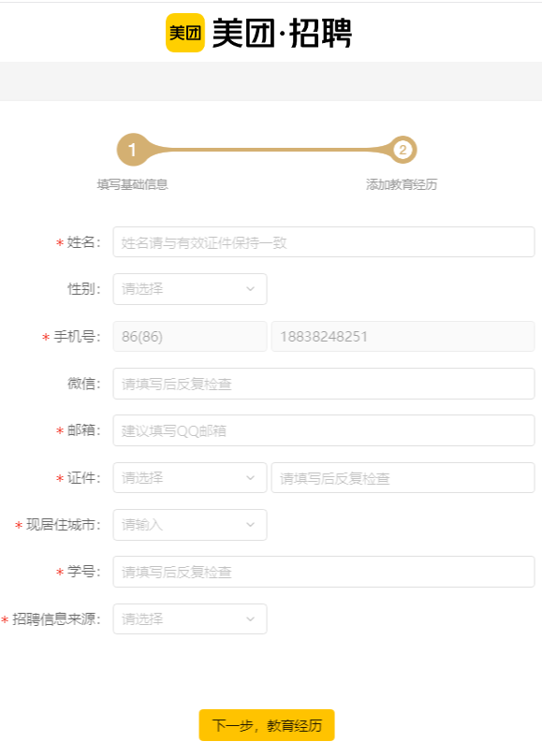Click the 证件 type chevron arrow
Screen dimensions: 542x756
click(250, 478)
